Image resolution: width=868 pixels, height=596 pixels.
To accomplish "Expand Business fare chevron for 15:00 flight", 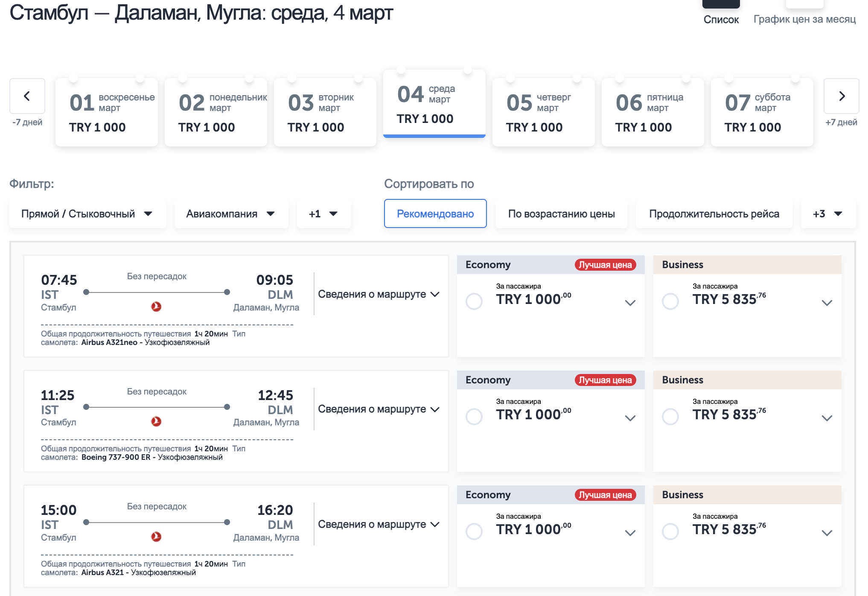I will (x=827, y=533).
